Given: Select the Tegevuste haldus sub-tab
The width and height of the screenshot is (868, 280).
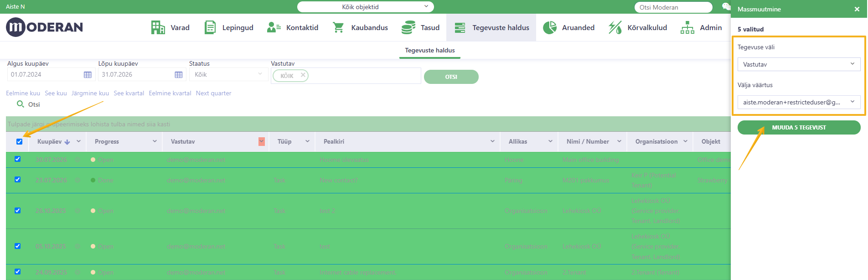Looking at the screenshot, I should (430, 50).
